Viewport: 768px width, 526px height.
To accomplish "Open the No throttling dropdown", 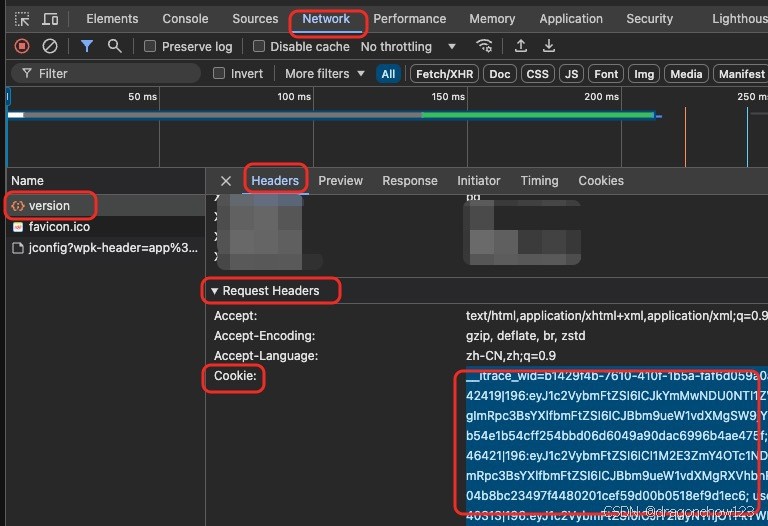I will [x=408, y=47].
